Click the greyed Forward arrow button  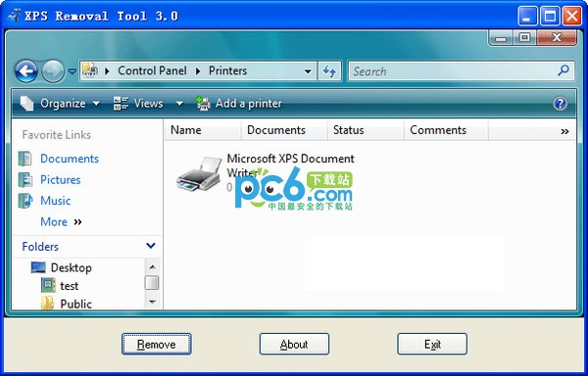(53, 70)
